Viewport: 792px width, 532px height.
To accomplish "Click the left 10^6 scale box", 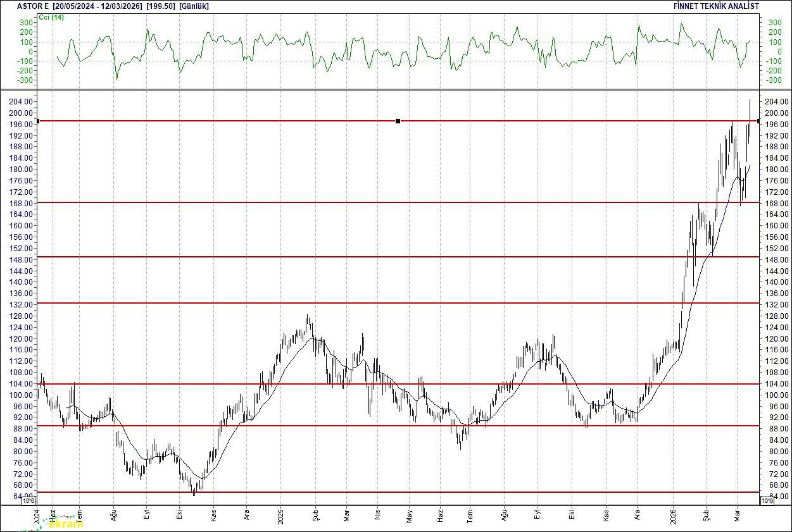I will pyautogui.click(x=29, y=501).
